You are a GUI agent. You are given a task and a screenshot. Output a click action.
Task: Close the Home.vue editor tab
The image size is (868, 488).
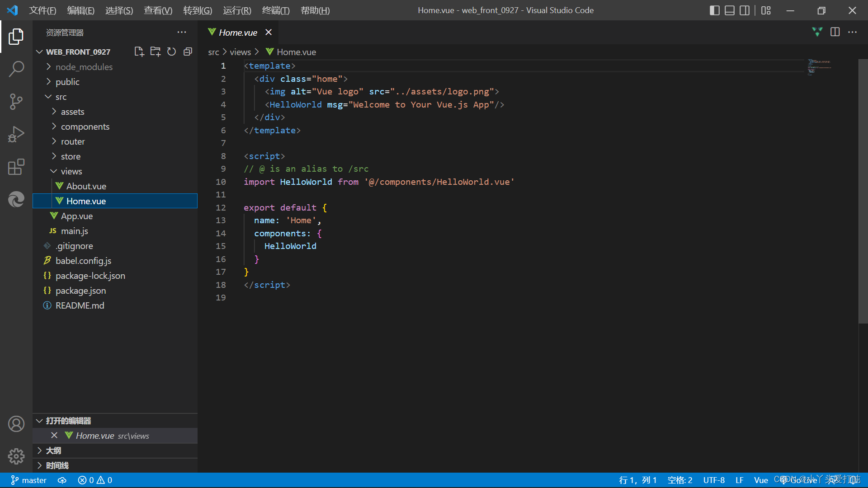pyautogui.click(x=269, y=32)
